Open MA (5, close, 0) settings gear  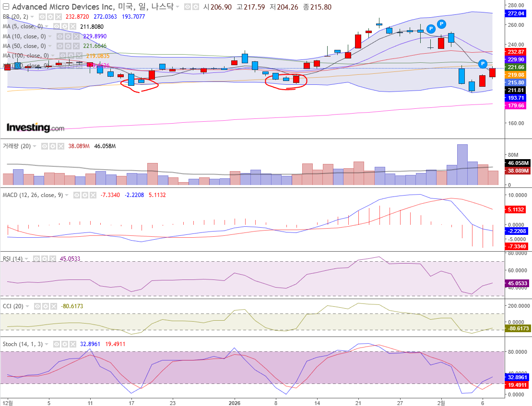[65, 26]
